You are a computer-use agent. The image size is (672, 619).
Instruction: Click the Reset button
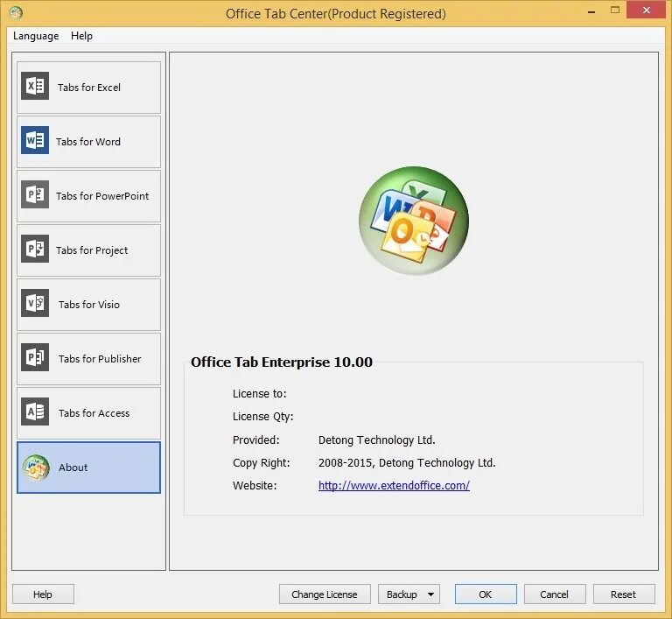[x=624, y=594]
